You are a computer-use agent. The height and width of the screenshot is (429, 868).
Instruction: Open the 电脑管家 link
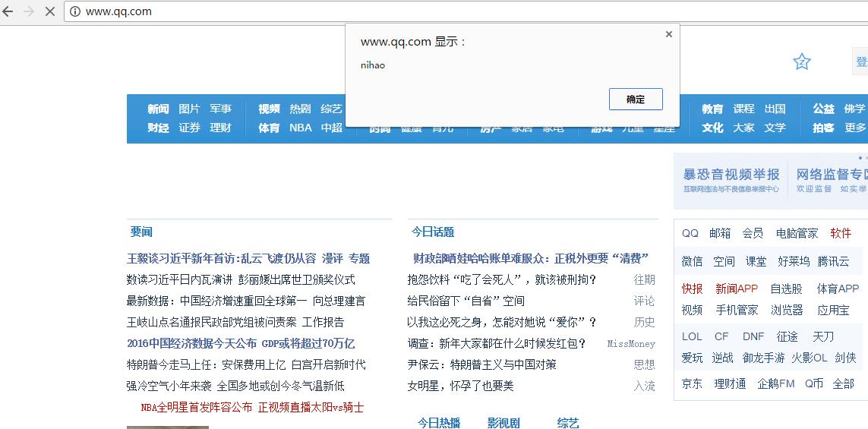797,234
